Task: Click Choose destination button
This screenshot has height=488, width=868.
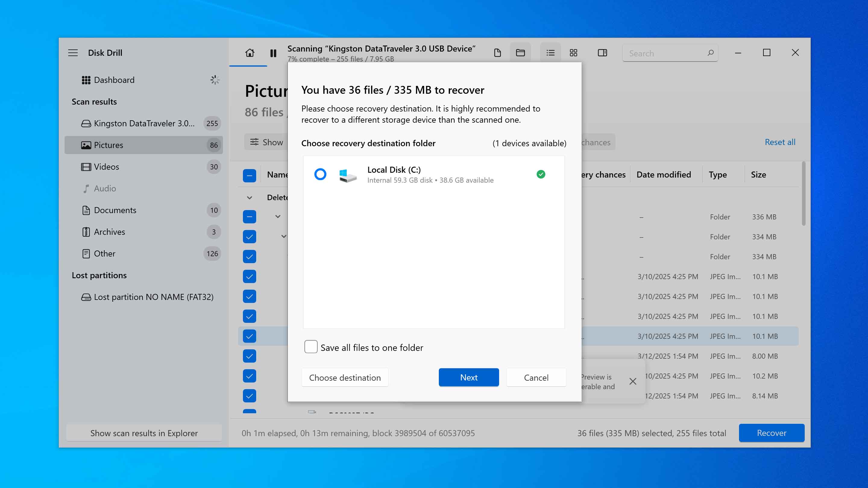Action: [345, 377]
